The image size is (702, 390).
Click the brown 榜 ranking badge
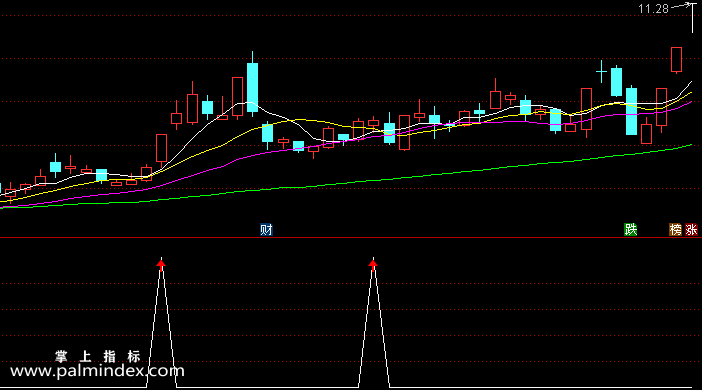coord(676,230)
